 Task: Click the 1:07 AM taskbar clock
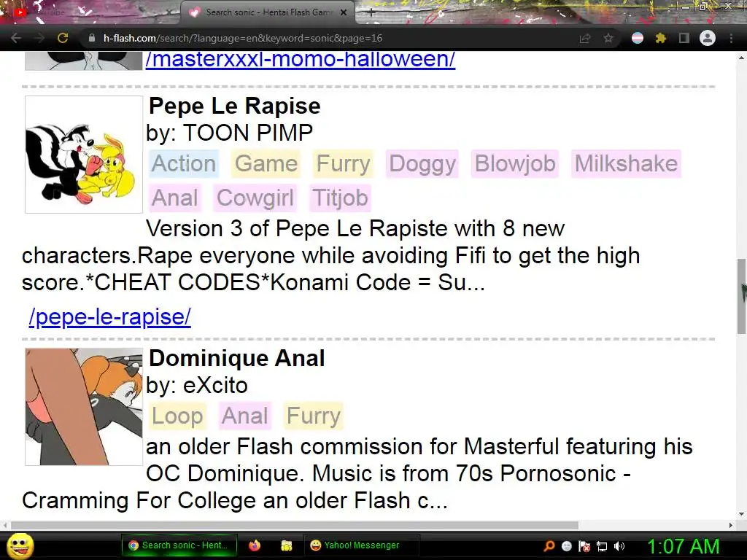pyautogui.click(x=683, y=546)
